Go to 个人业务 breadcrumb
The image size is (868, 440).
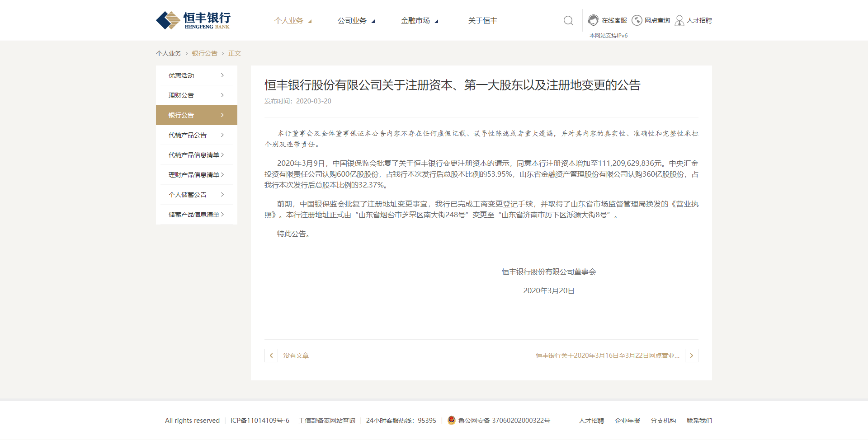click(169, 53)
